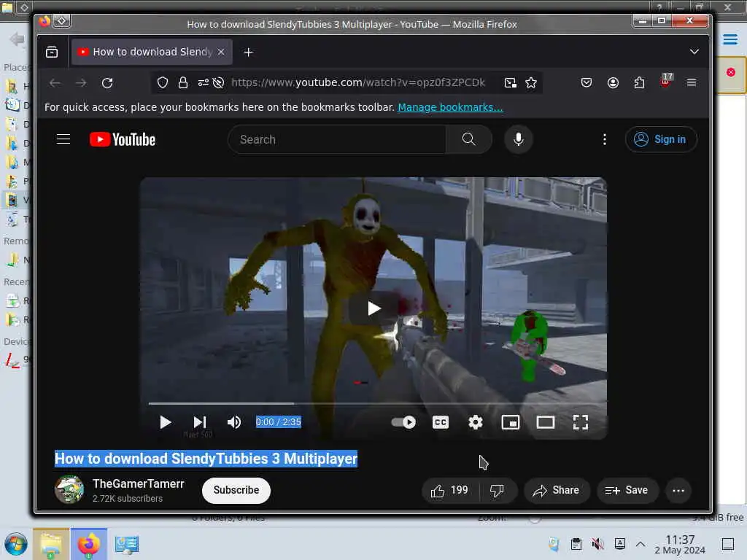This screenshot has height=560, width=747.
Task: Select the How to download Slendy tab
Action: click(152, 52)
